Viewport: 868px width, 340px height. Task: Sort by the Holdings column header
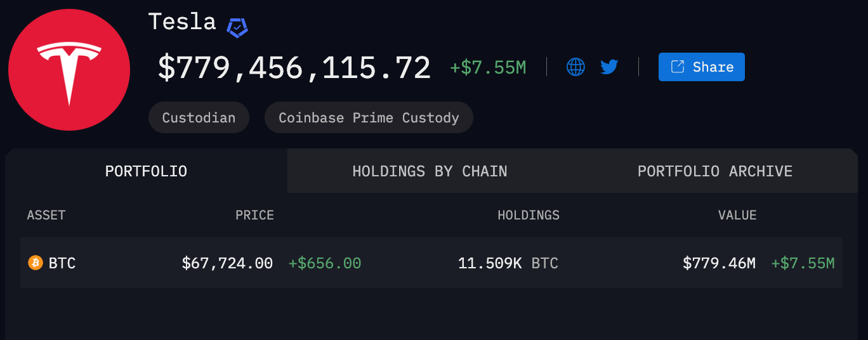click(529, 215)
